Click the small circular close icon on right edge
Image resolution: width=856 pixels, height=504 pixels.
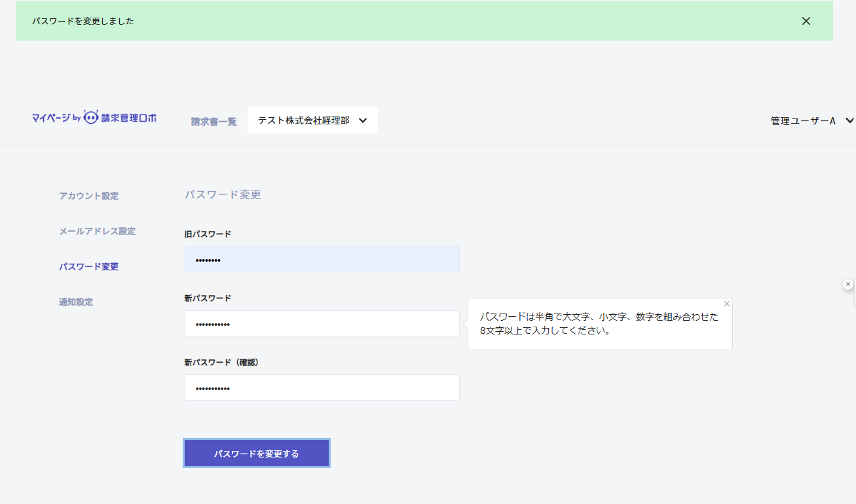(x=848, y=284)
